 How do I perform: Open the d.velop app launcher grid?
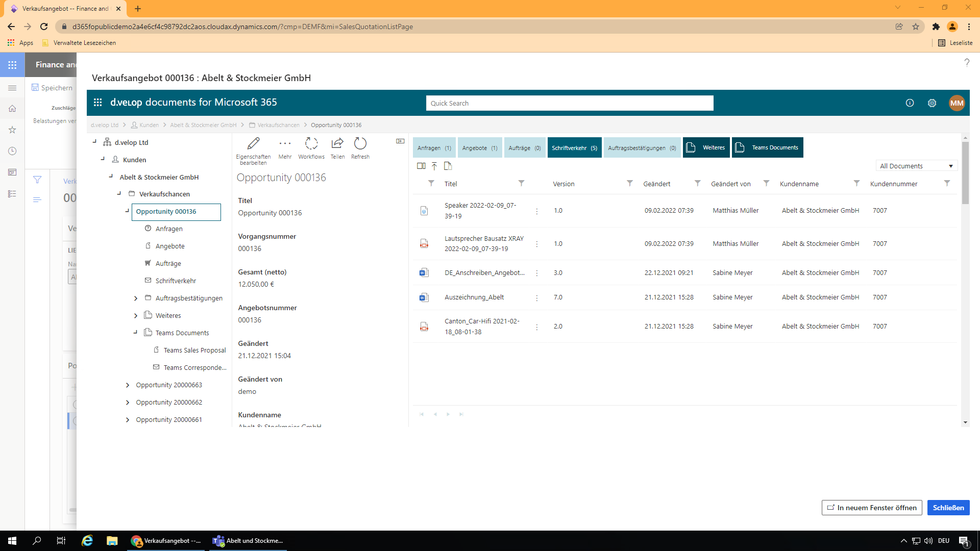(x=97, y=103)
